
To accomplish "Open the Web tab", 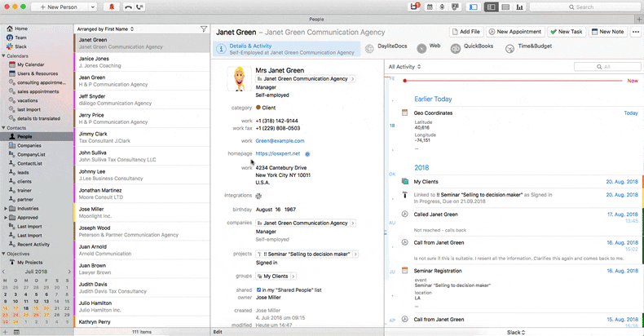I will (429, 48).
